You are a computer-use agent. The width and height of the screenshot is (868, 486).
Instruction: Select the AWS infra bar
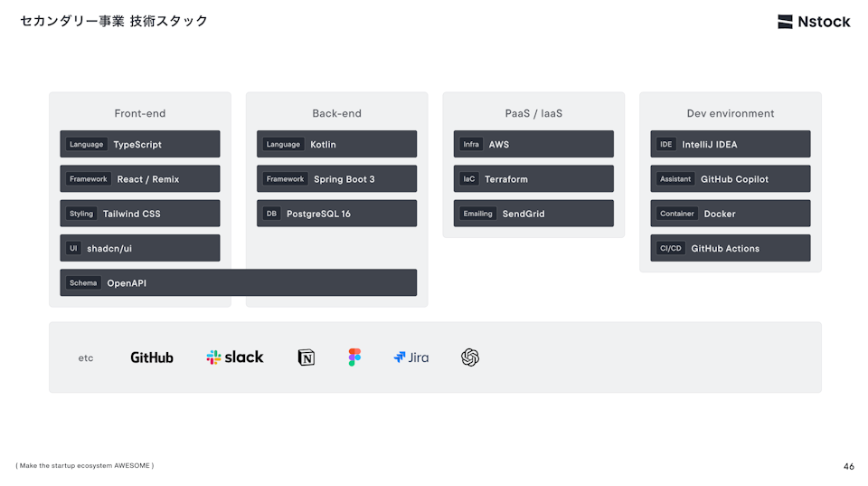pos(533,144)
